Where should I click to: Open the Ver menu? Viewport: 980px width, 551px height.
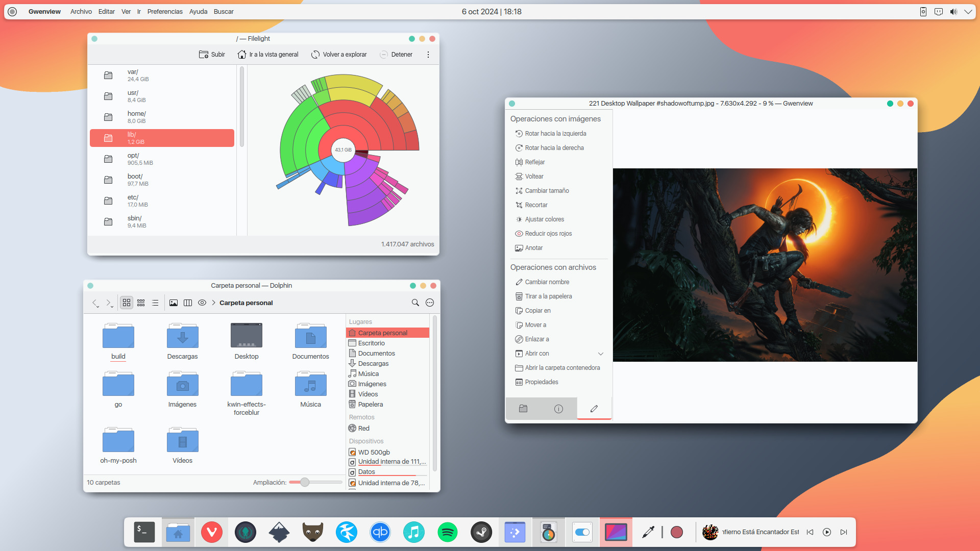[126, 12]
